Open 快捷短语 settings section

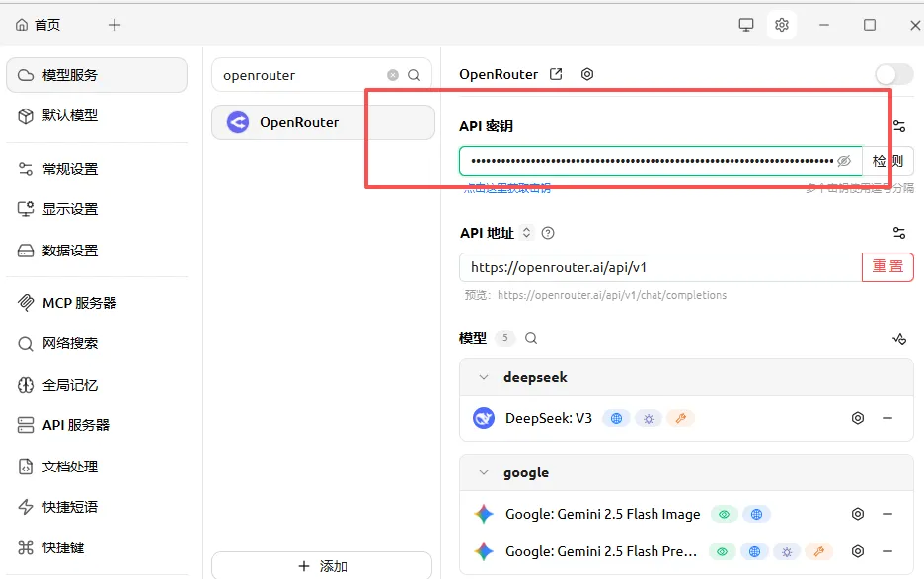(97, 507)
